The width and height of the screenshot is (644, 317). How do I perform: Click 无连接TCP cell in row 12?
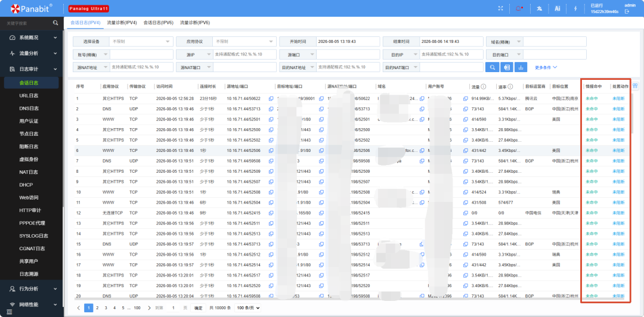tap(113, 213)
